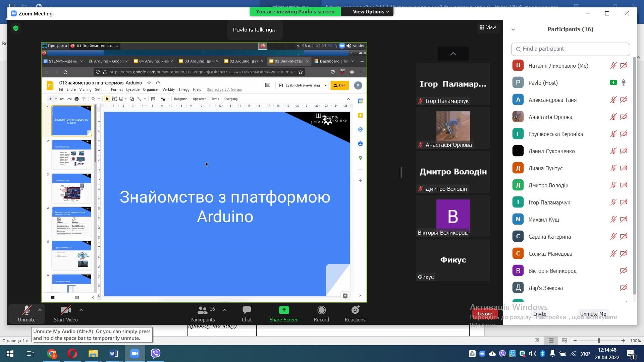The height and width of the screenshot is (362, 644).
Task: Click camera-off icon for Дар'я Звекова
Action: (624, 288)
